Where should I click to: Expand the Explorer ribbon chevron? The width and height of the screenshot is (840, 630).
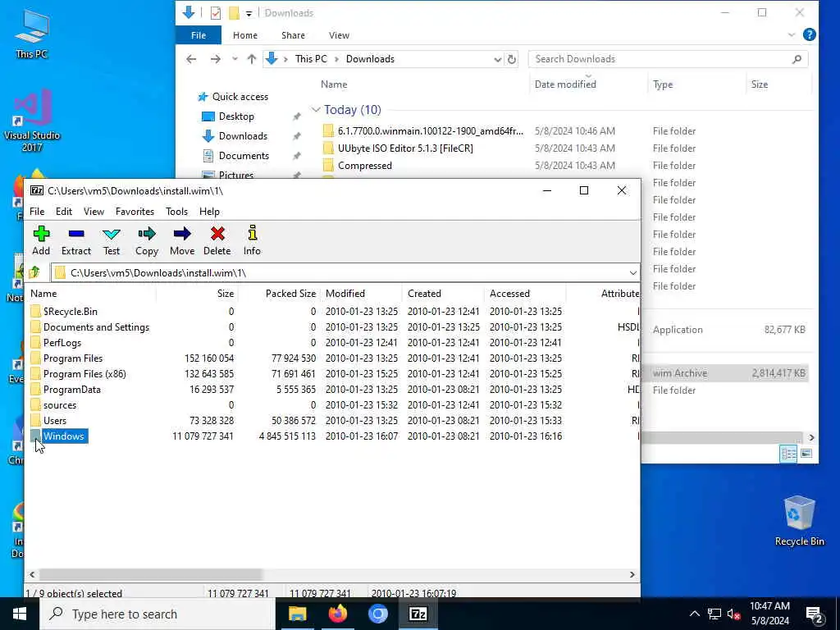click(x=792, y=34)
